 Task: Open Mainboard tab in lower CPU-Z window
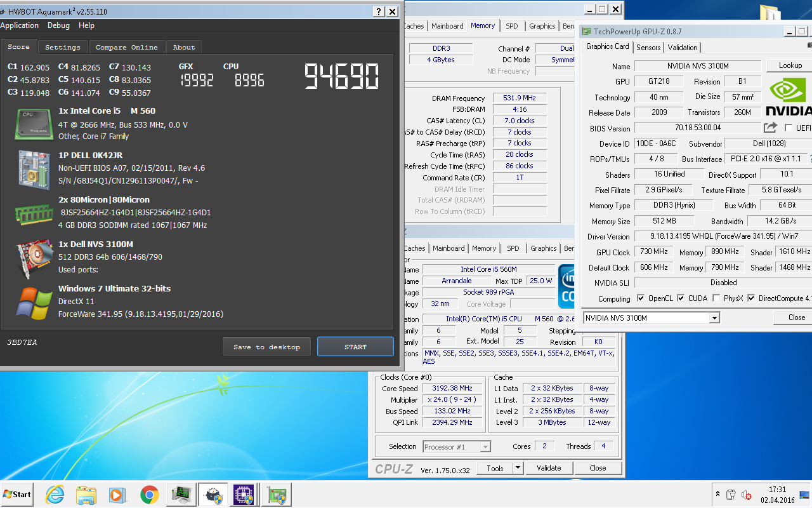(x=449, y=248)
